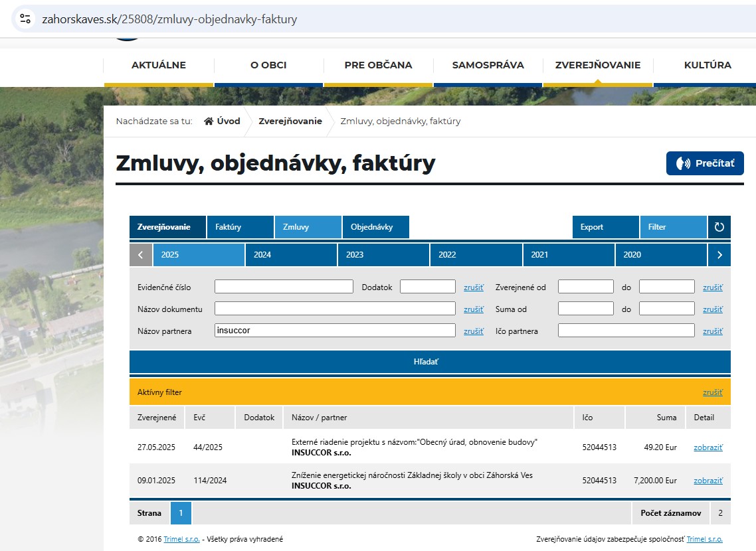Go to page 1 in pagination
The width and height of the screenshot is (756, 551).
[x=181, y=513]
